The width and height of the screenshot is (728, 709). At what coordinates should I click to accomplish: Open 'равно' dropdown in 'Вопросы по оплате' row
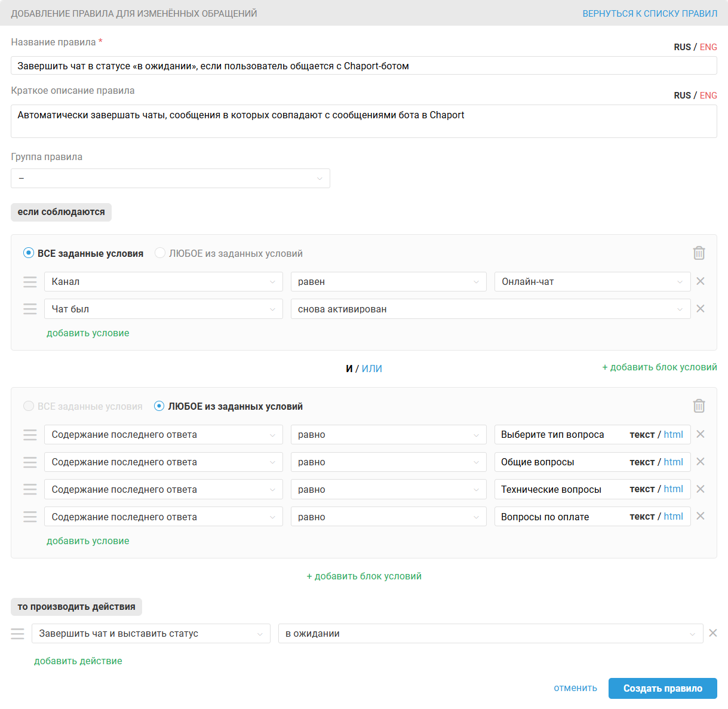[389, 517]
